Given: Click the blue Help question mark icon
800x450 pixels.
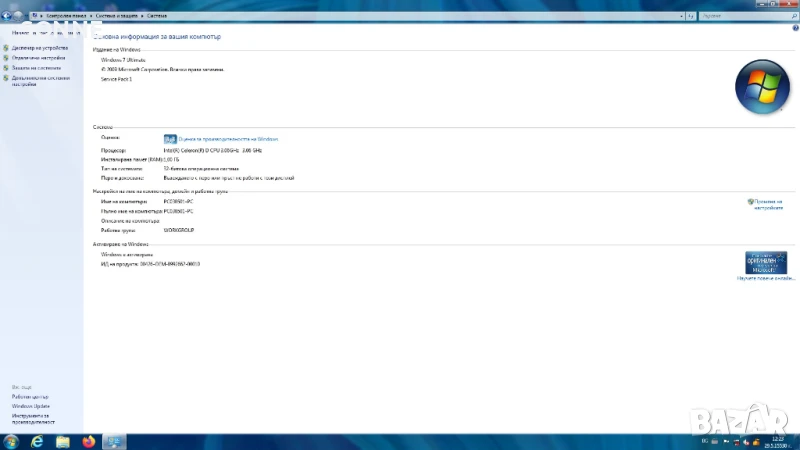Looking at the screenshot, I should click(x=795, y=28).
